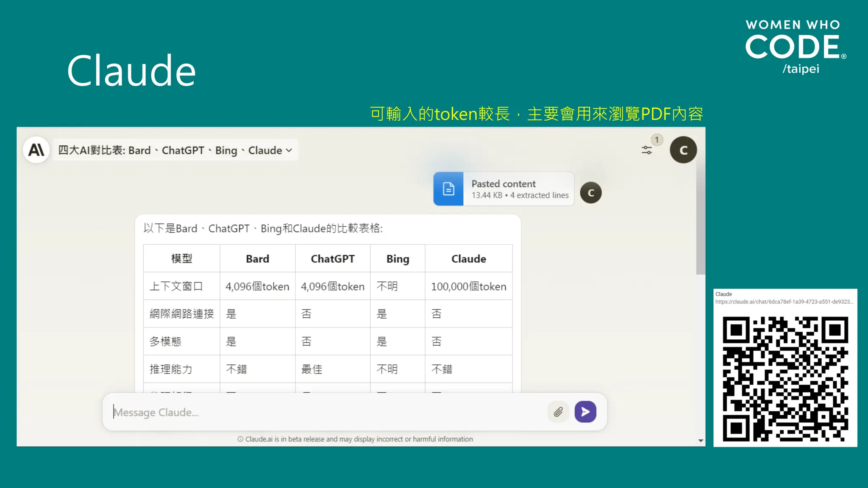Click the 100,000個token cell

click(x=468, y=286)
